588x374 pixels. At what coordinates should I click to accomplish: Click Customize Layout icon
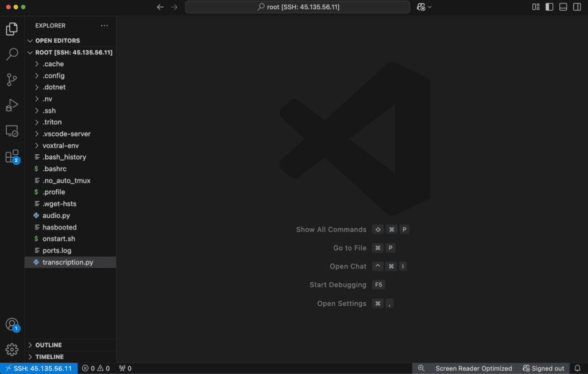[536, 7]
